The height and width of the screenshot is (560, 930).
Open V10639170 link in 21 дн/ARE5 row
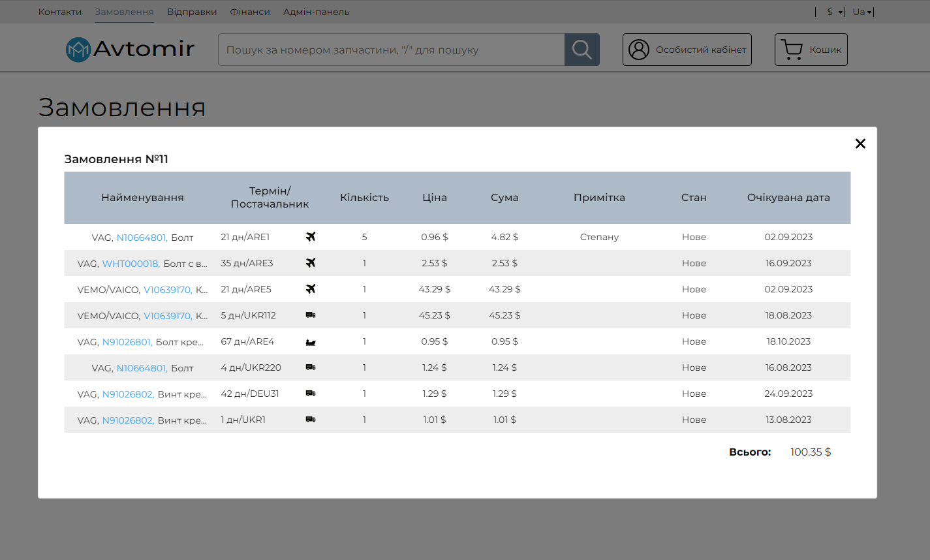pyautogui.click(x=168, y=290)
